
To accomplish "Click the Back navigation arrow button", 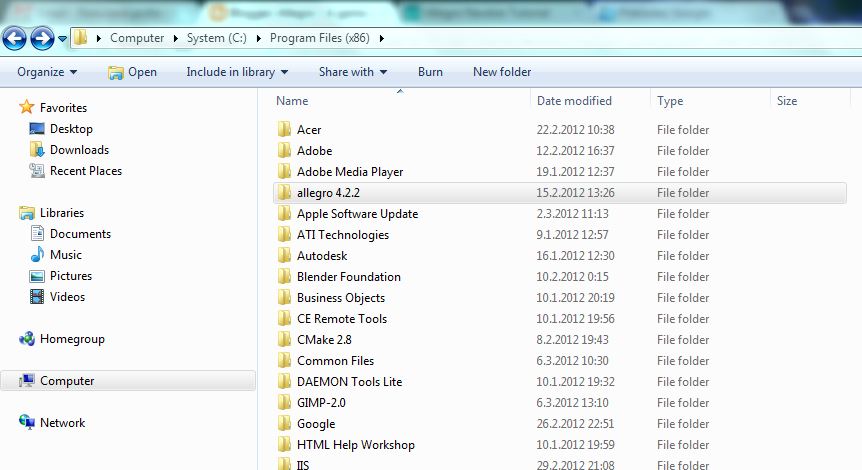I will (x=14, y=39).
